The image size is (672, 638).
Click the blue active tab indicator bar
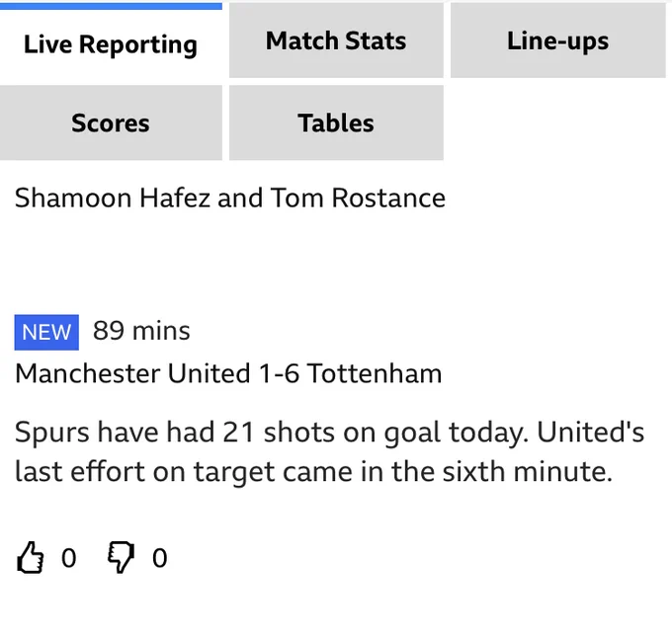pyautogui.click(x=111, y=6)
